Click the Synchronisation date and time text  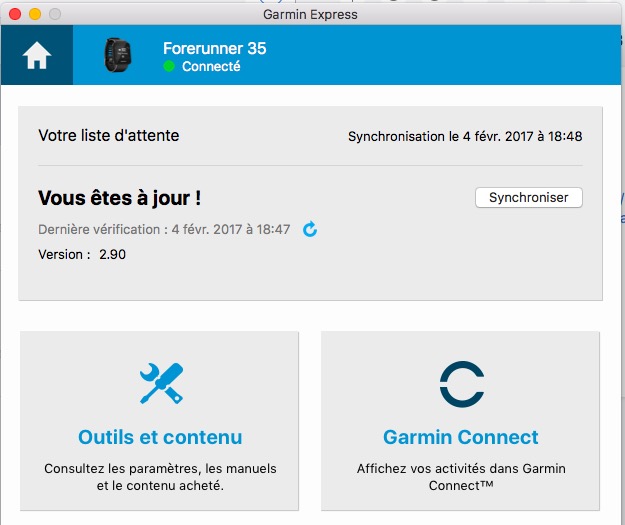click(x=465, y=136)
